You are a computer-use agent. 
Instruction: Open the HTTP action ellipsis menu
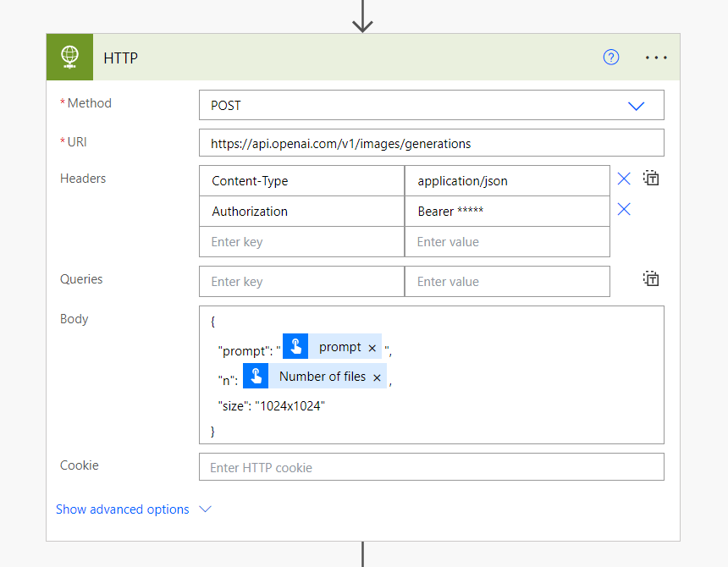click(656, 58)
